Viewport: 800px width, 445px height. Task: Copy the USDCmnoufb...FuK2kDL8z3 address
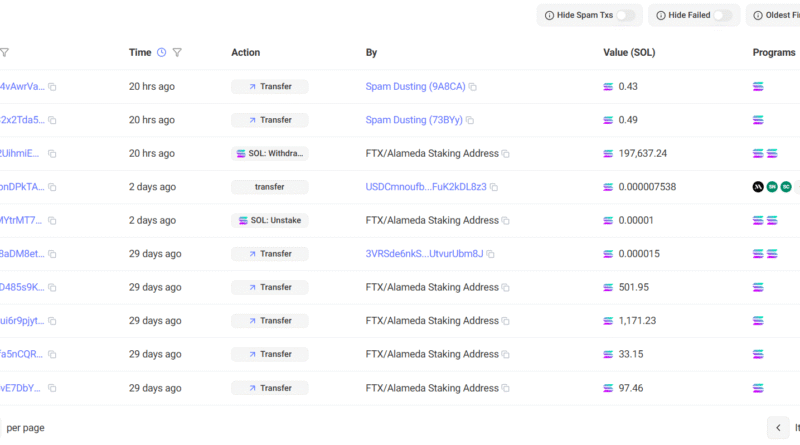tap(494, 187)
